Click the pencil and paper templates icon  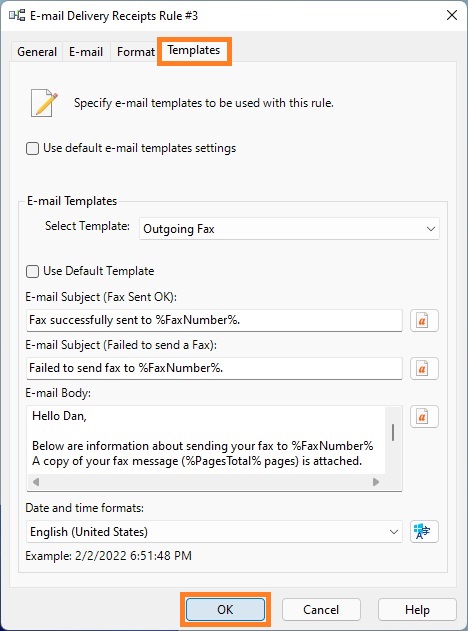coord(44,103)
